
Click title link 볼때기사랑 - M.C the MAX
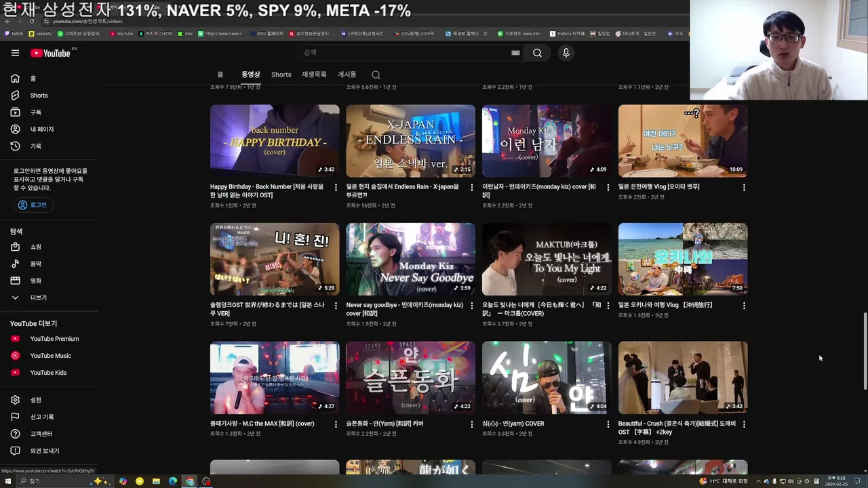[262, 424]
